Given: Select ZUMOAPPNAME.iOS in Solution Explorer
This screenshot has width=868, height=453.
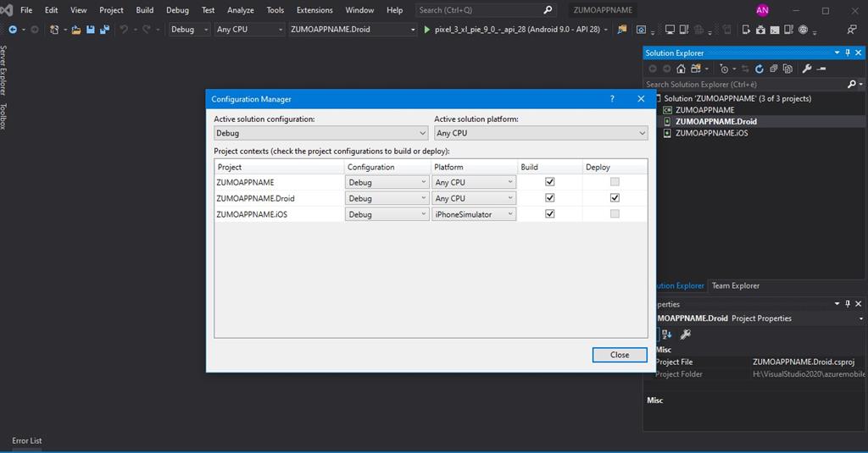Looking at the screenshot, I should click(711, 133).
